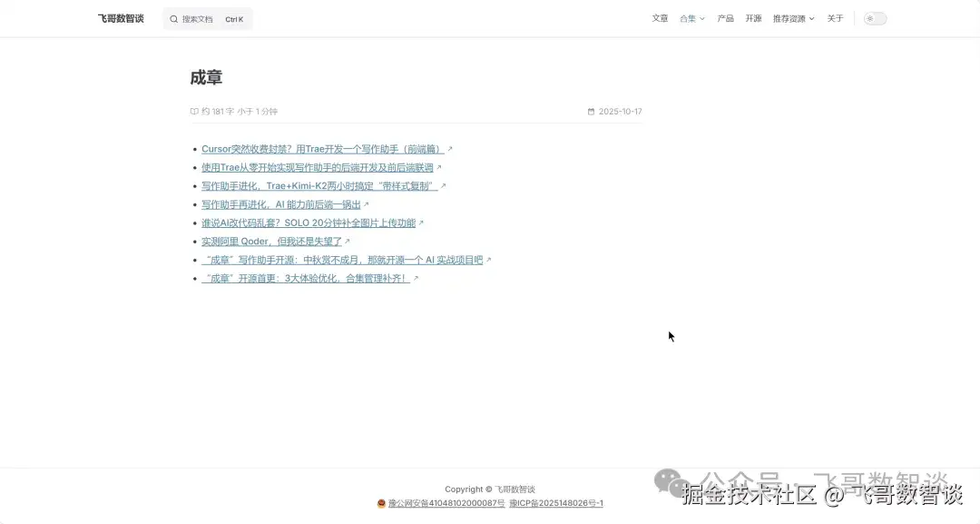Open 豫公网安备41048102000087号 link

pos(446,503)
